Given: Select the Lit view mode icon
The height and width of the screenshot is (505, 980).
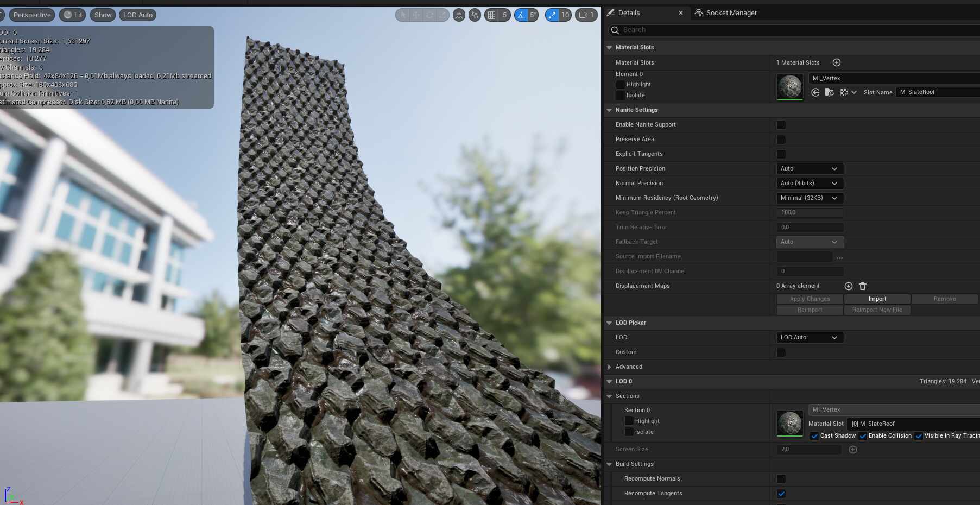Looking at the screenshot, I should coord(71,15).
